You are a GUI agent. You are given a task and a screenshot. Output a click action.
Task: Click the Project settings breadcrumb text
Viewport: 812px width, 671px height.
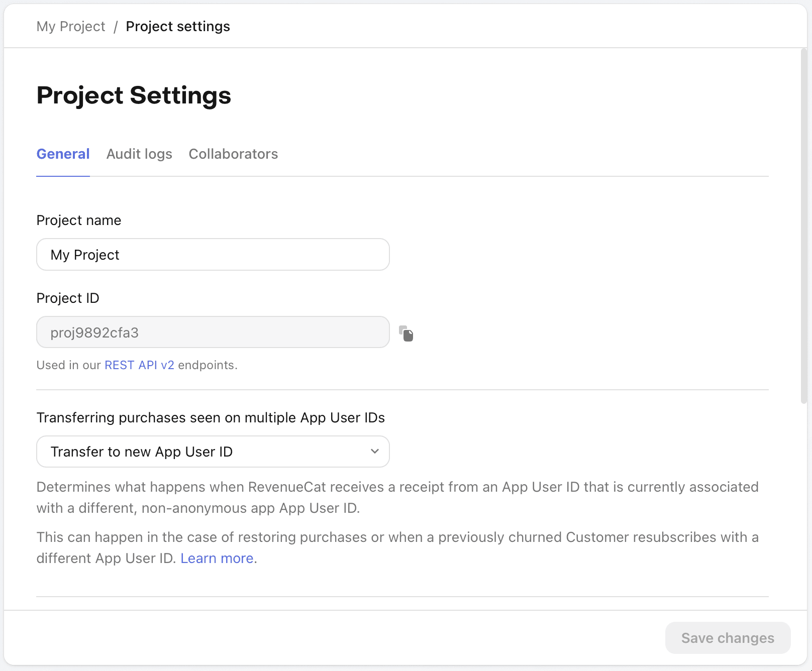(178, 26)
